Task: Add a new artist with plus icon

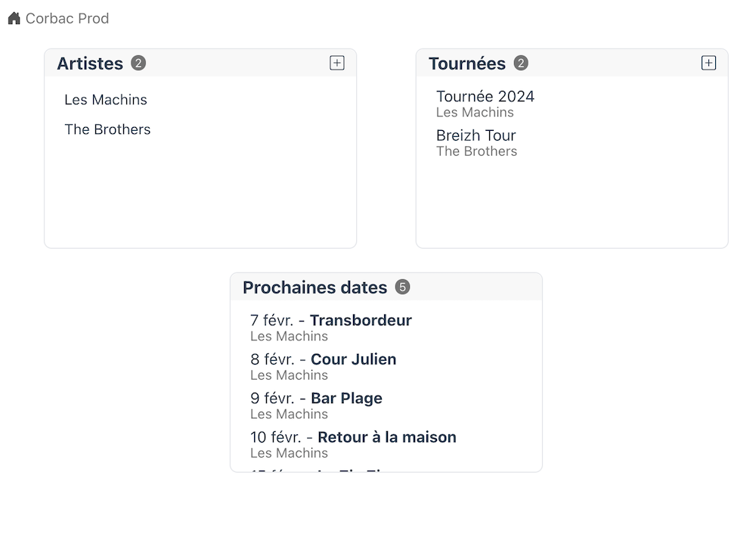Action: pos(337,63)
